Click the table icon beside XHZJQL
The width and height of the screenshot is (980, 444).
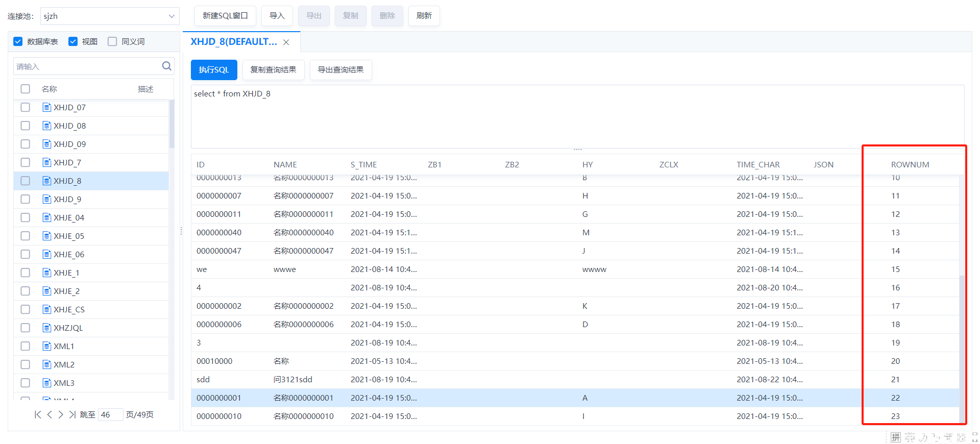pos(46,328)
